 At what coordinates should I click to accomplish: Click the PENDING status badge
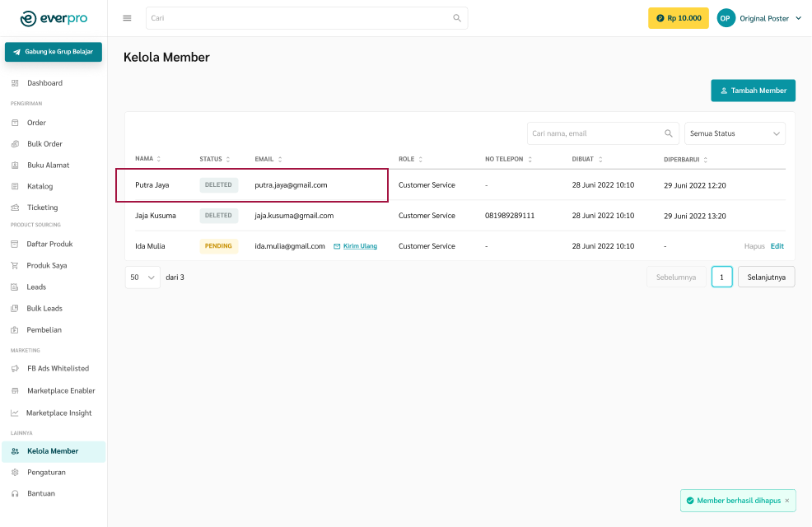tap(218, 246)
